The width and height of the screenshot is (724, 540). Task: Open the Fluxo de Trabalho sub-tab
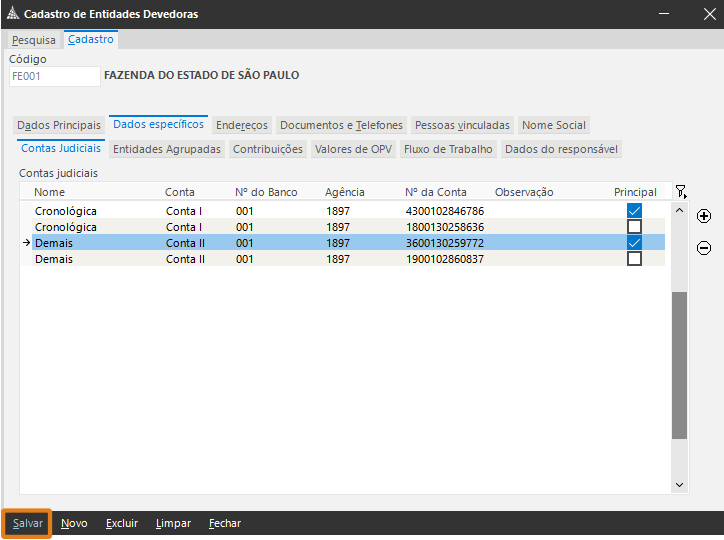click(x=448, y=149)
